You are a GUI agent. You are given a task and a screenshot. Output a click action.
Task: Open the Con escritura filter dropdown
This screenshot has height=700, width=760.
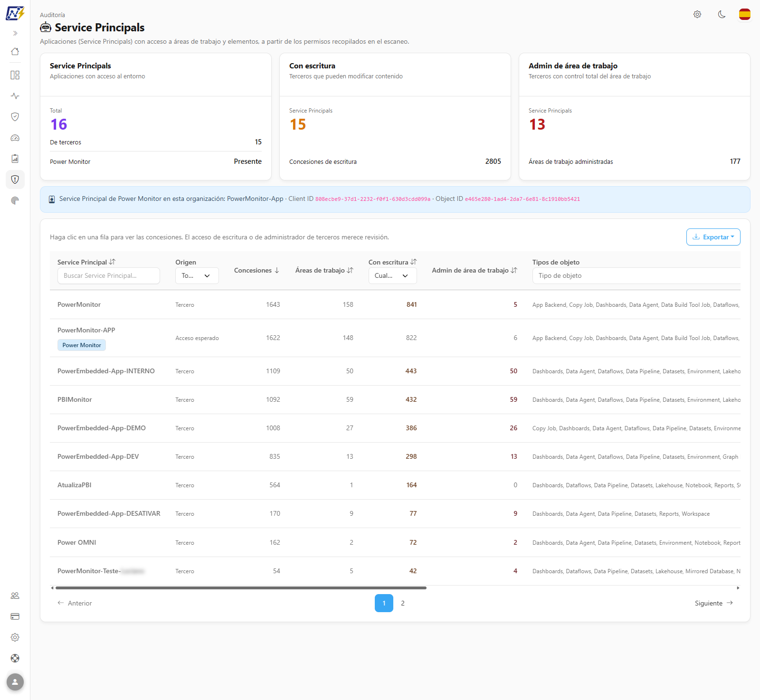coord(392,275)
